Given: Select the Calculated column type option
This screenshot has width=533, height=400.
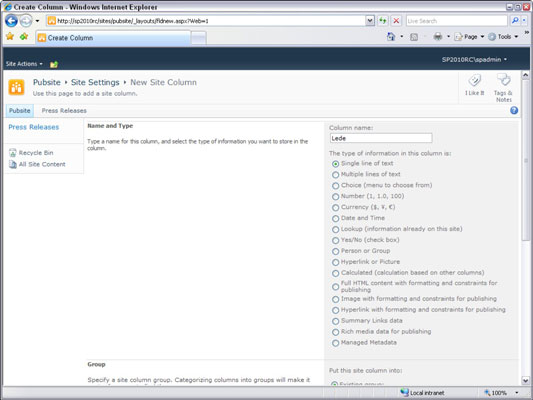Looking at the screenshot, I should 336,273.
